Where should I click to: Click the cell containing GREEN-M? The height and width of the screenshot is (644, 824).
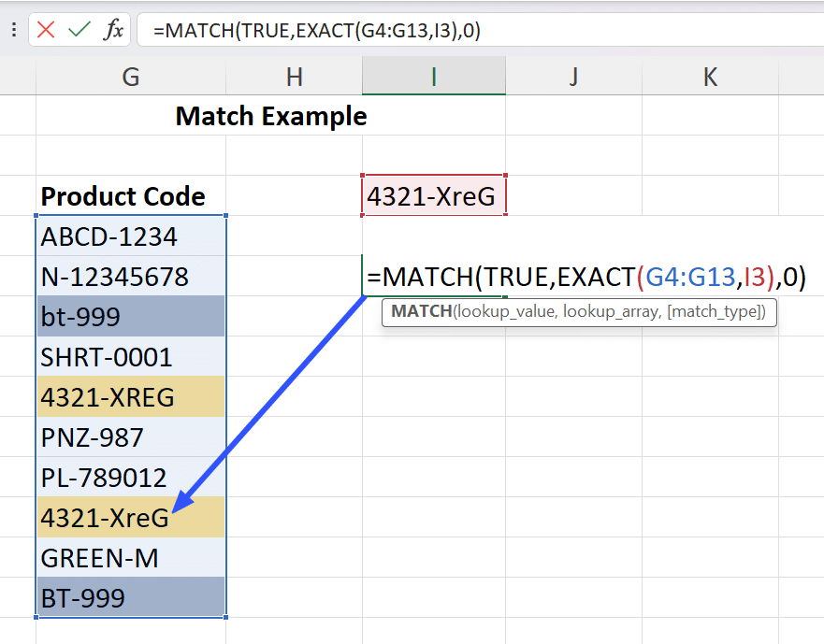point(131,557)
